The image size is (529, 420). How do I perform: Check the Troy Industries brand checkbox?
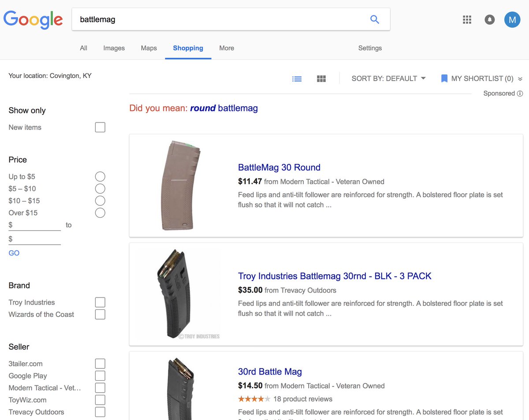click(100, 302)
